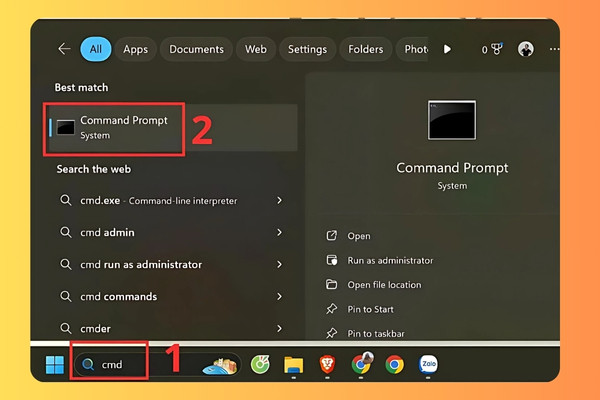Choose Open in the preview pane

coord(359,236)
